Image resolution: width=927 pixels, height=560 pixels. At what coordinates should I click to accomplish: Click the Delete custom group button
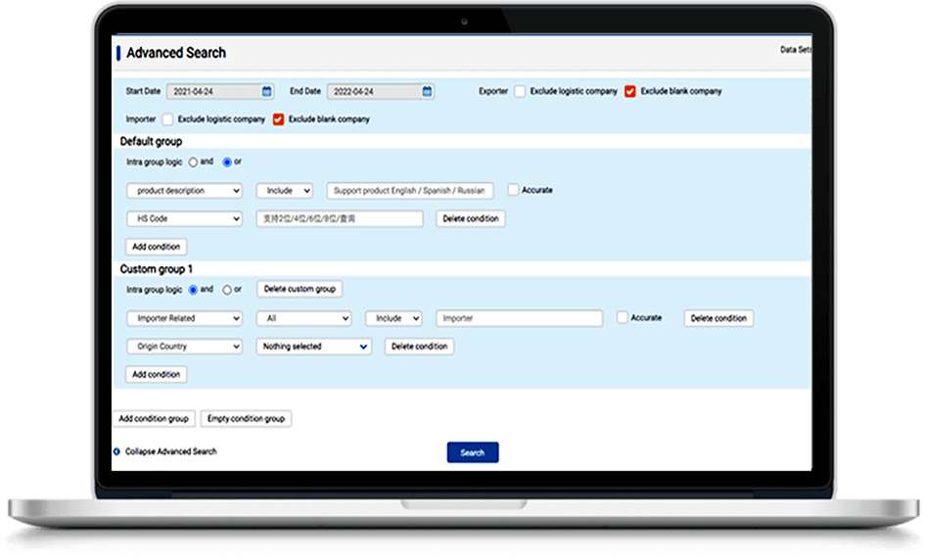pyautogui.click(x=300, y=290)
